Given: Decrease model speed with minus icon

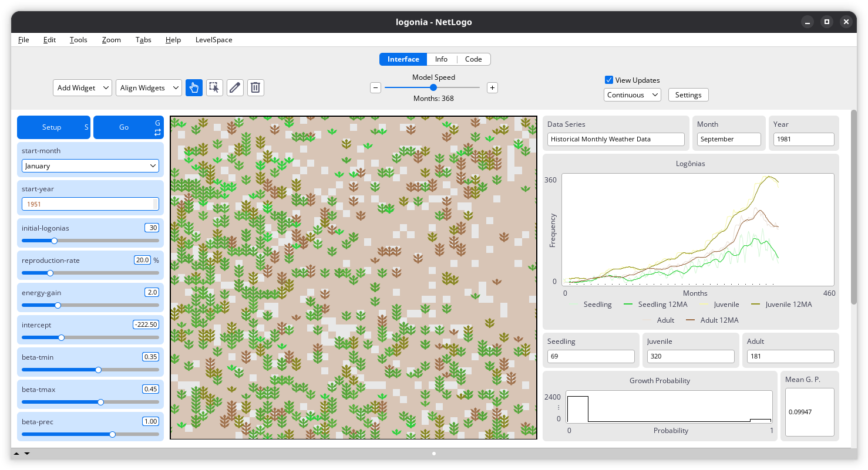Looking at the screenshot, I should (x=375, y=88).
